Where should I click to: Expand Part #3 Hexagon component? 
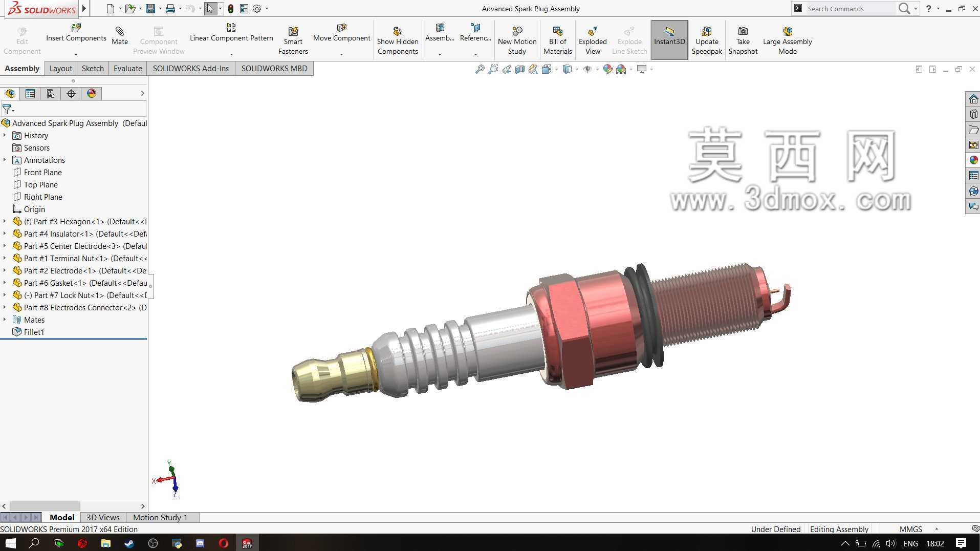pyautogui.click(x=5, y=221)
